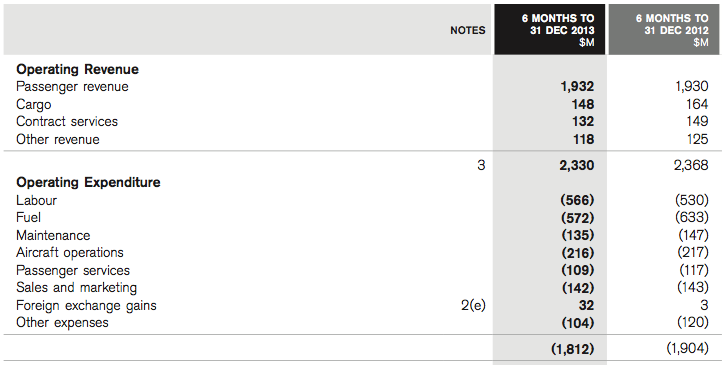The width and height of the screenshot is (722, 365).
Task: Open note reference 2(e)
Action: point(473,305)
